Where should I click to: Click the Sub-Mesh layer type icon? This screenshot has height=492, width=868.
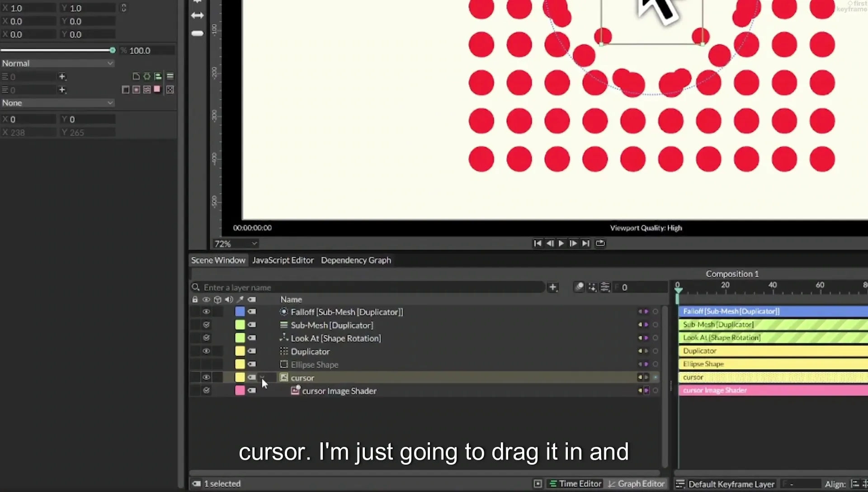point(284,325)
